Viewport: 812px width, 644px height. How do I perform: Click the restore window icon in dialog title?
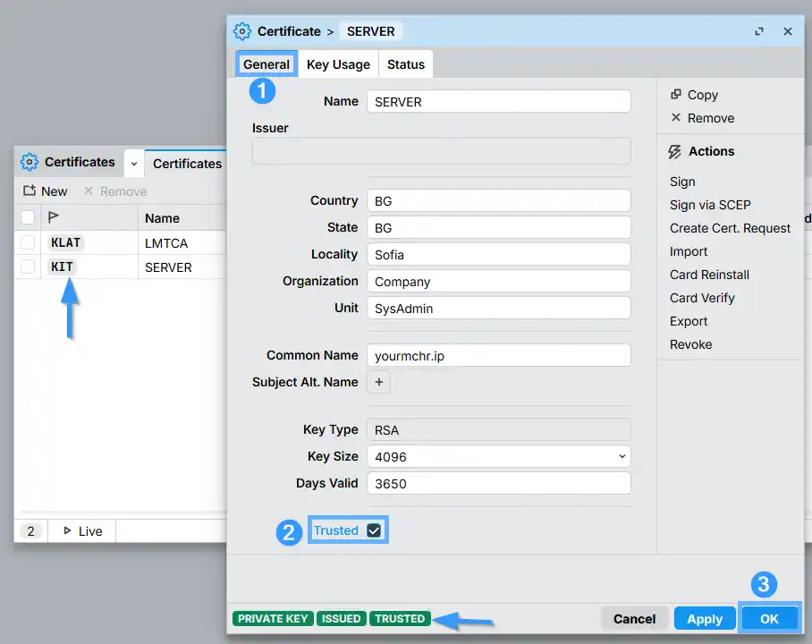[x=759, y=31]
